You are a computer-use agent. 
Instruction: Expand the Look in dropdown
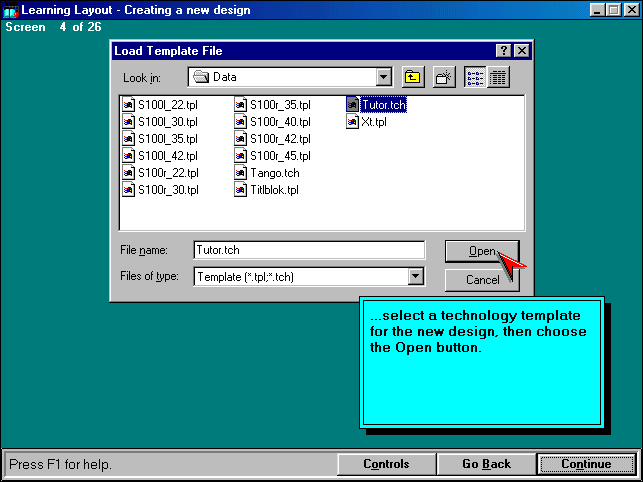tap(384, 77)
